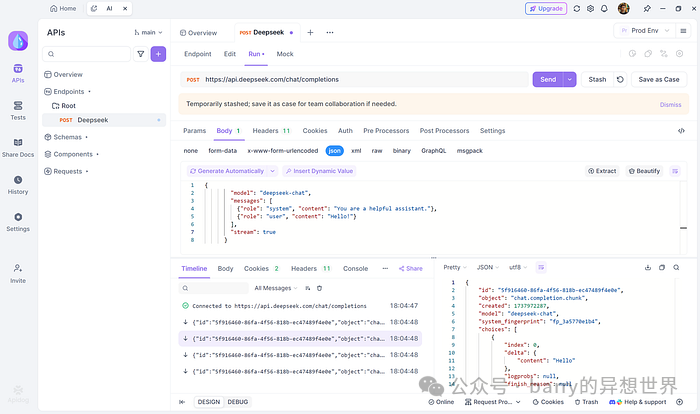Screen dimensions: 700x414
Task: Open the response Console tab
Action: click(x=355, y=269)
